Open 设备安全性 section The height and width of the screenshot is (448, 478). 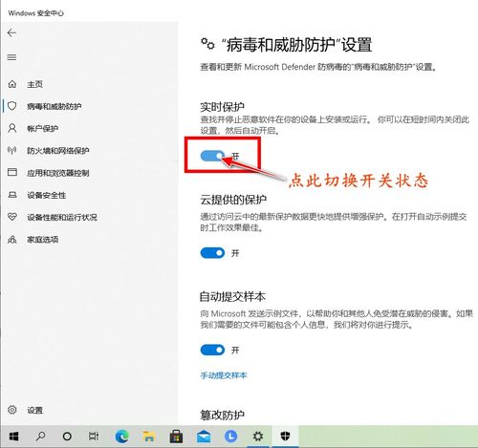coord(47,195)
